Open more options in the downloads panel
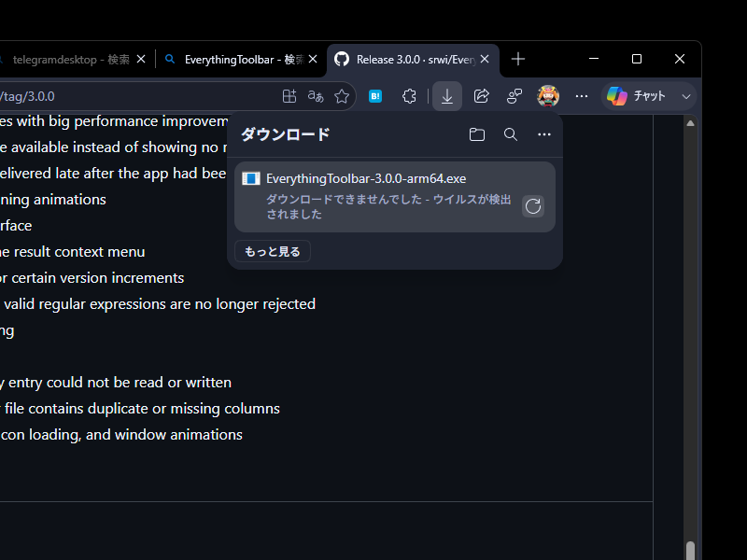 coord(544,134)
